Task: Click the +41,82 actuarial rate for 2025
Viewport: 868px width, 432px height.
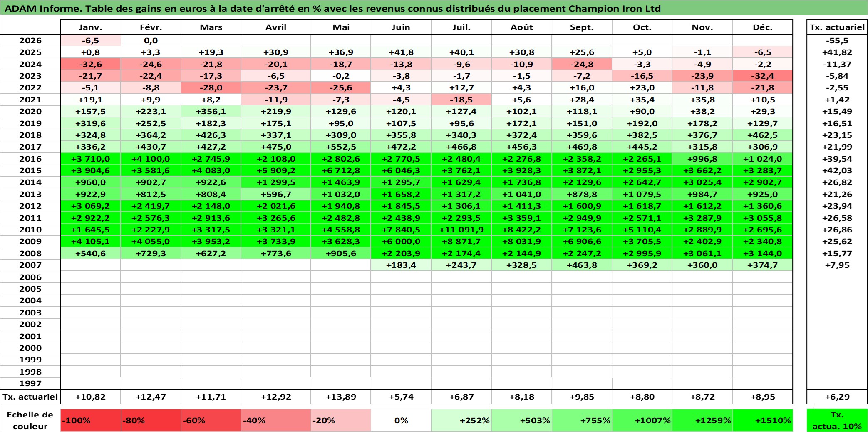Action: click(837, 52)
